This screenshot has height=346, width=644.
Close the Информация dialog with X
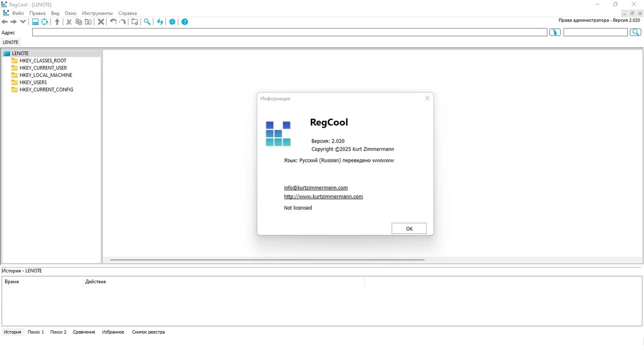point(427,98)
